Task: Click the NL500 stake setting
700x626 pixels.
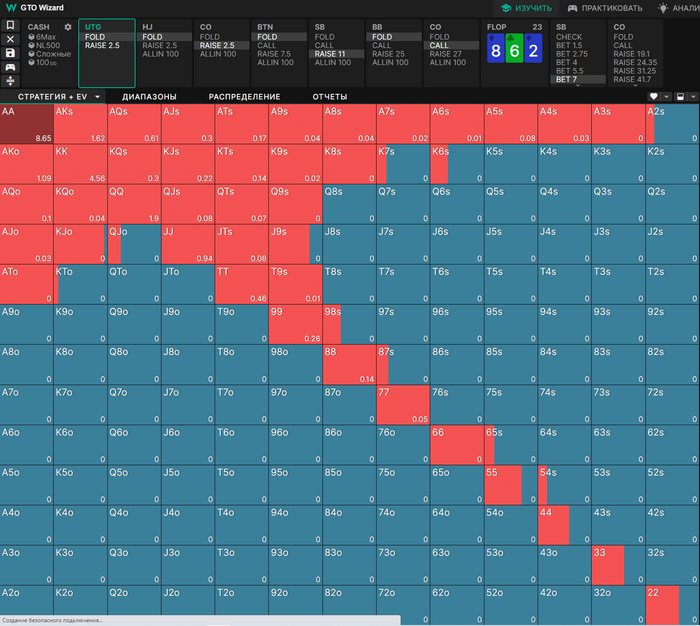Action: (x=44, y=46)
